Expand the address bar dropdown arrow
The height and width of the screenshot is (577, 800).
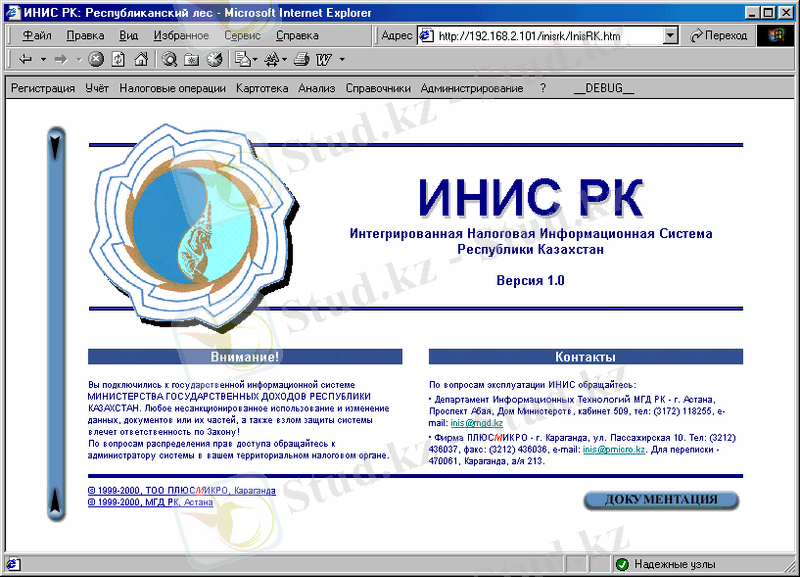[x=670, y=36]
